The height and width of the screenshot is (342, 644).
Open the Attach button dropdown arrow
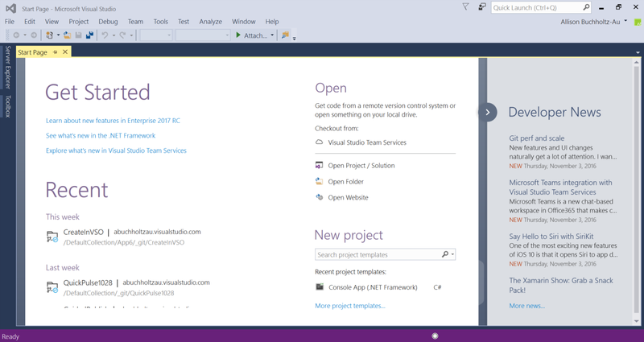[x=272, y=35]
